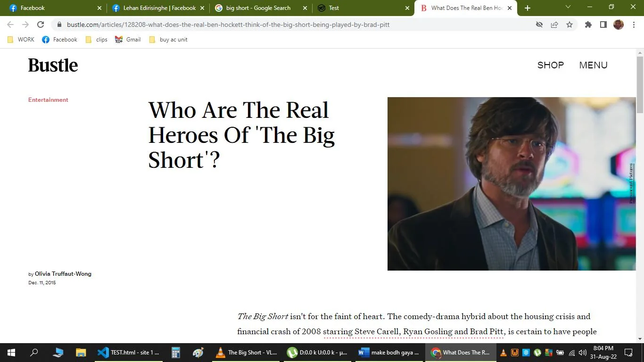
Task: Click the article headline text
Action: (241, 135)
